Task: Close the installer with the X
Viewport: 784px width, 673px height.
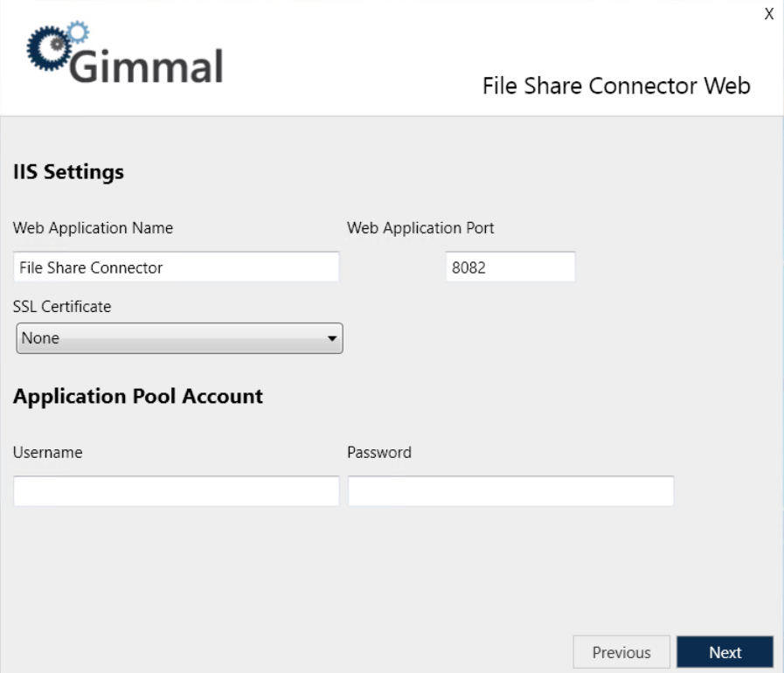Action: pyautogui.click(x=768, y=14)
